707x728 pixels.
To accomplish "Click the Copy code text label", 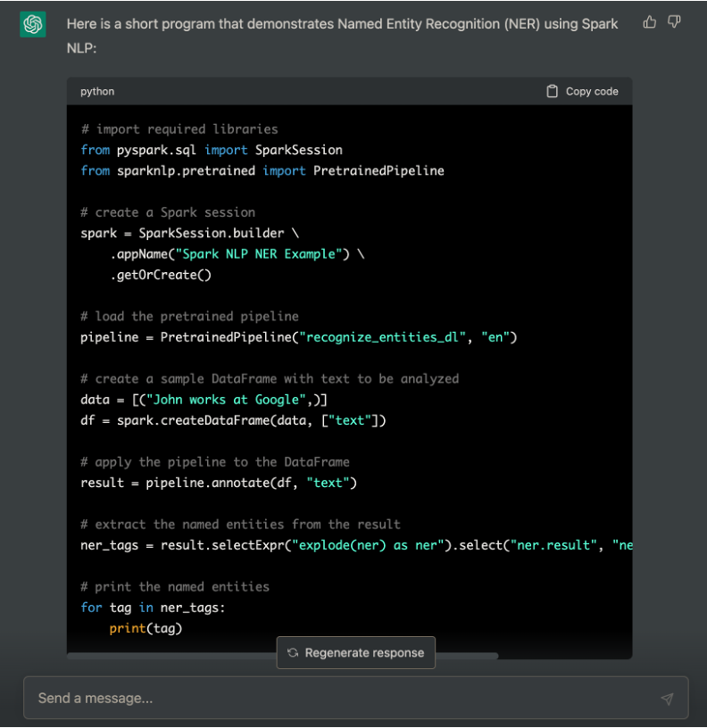I will click(592, 92).
